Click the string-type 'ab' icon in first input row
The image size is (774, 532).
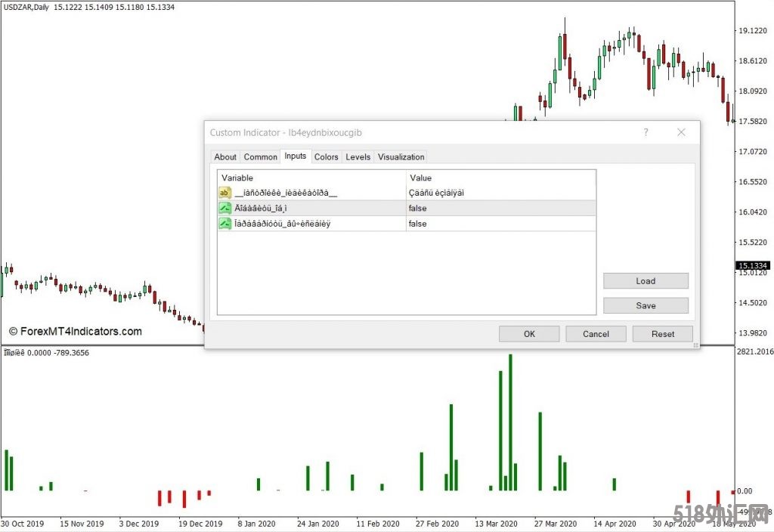pos(225,193)
